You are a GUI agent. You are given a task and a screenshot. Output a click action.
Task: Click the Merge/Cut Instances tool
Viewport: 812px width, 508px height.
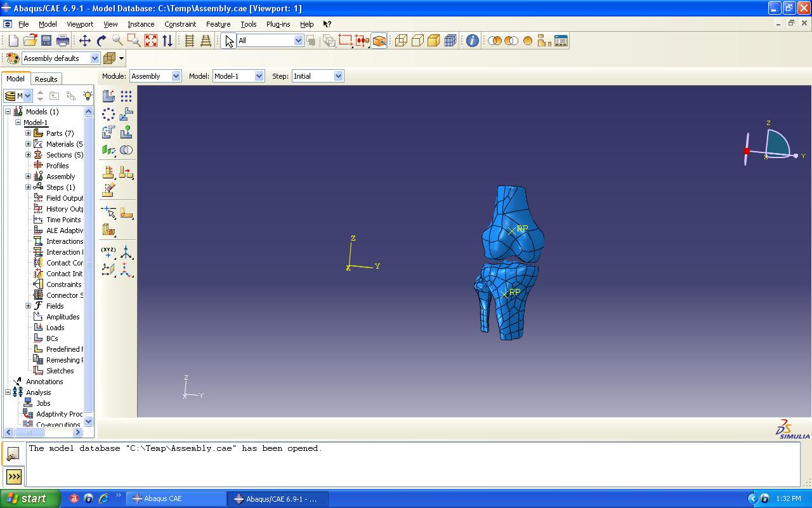[126, 150]
